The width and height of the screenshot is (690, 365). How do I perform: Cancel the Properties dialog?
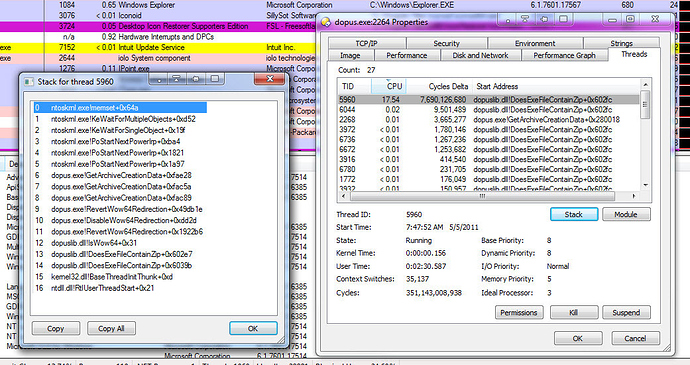(x=635, y=339)
